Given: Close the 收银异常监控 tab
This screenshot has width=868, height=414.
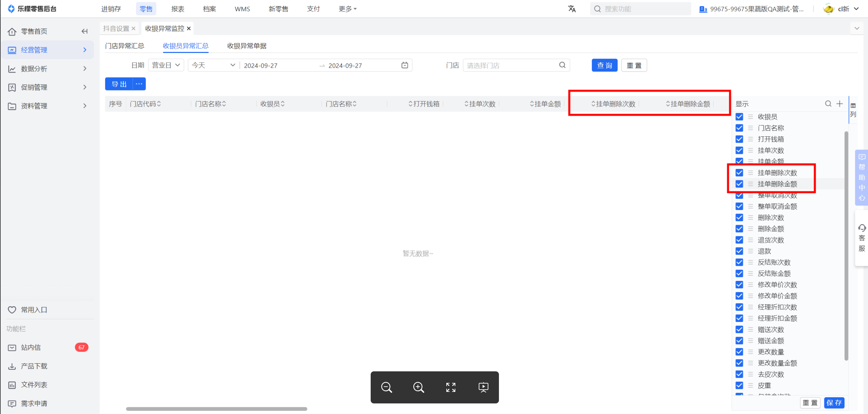Looking at the screenshot, I should point(189,29).
